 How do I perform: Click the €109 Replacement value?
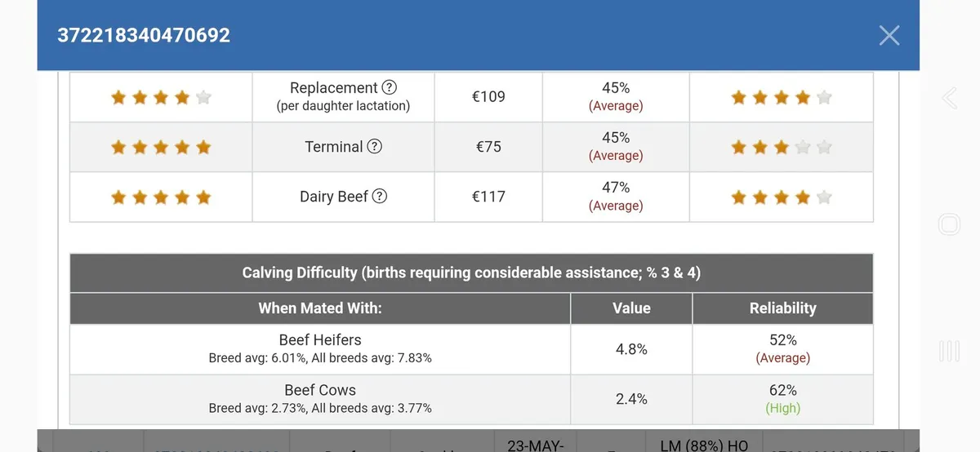[x=488, y=97]
